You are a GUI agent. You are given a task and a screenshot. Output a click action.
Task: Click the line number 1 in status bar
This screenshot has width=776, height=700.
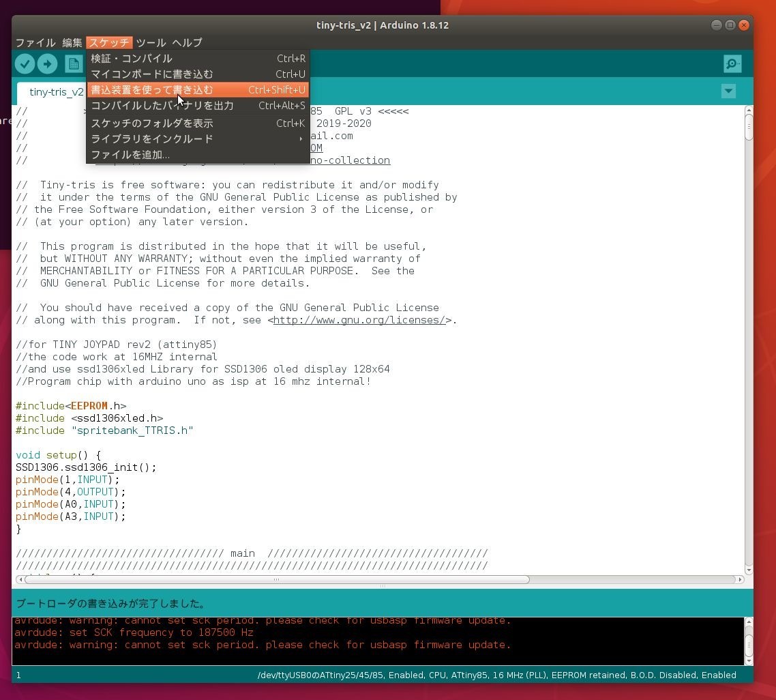(19, 675)
